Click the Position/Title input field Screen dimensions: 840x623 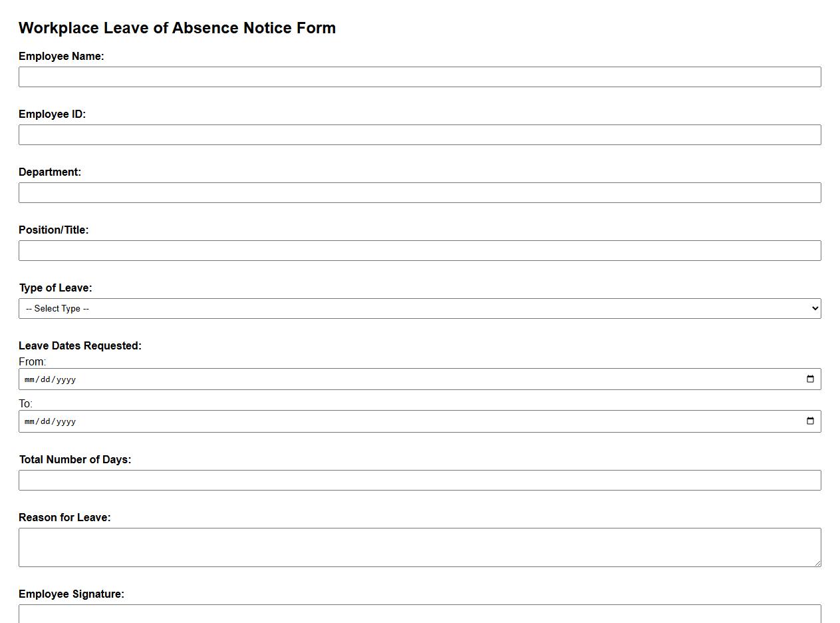[420, 250]
